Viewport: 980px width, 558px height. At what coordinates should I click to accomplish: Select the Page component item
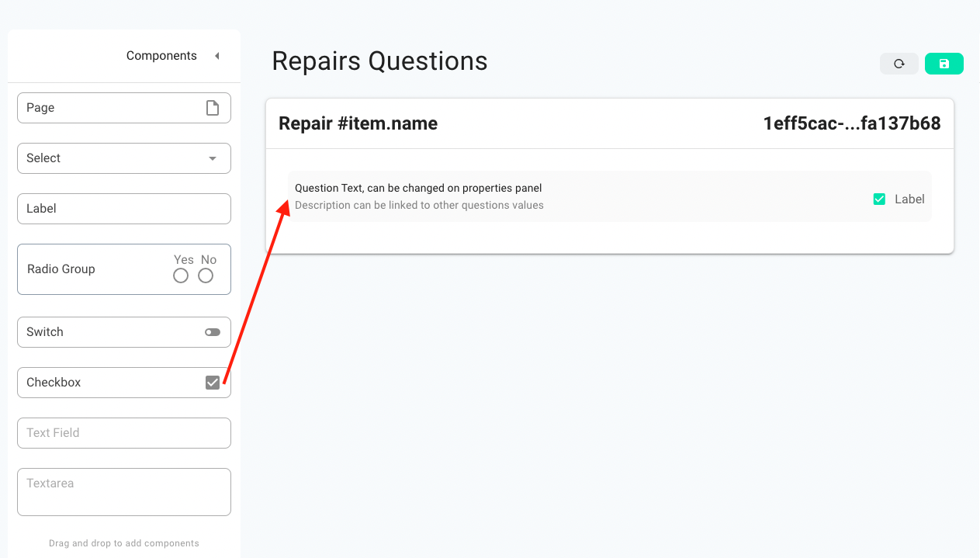tap(124, 108)
